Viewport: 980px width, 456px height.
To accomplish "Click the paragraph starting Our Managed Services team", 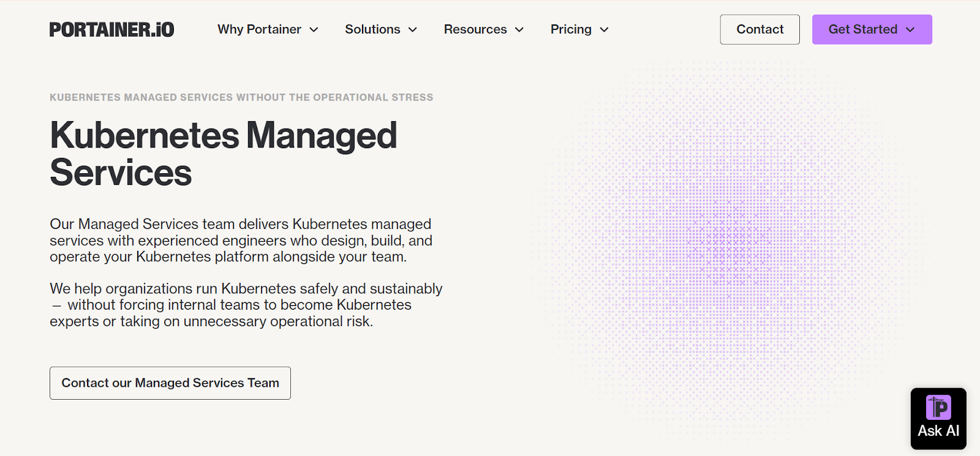I will [x=241, y=241].
